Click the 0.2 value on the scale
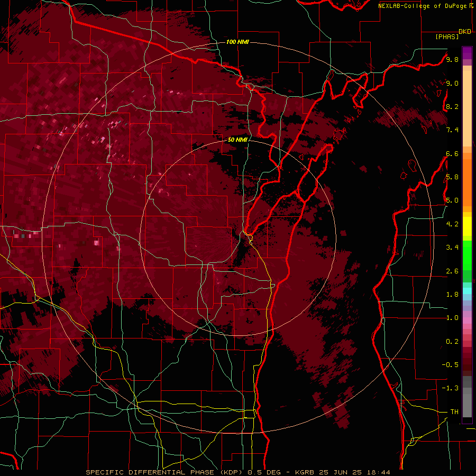Screen dimensions: 476x476 [452, 342]
